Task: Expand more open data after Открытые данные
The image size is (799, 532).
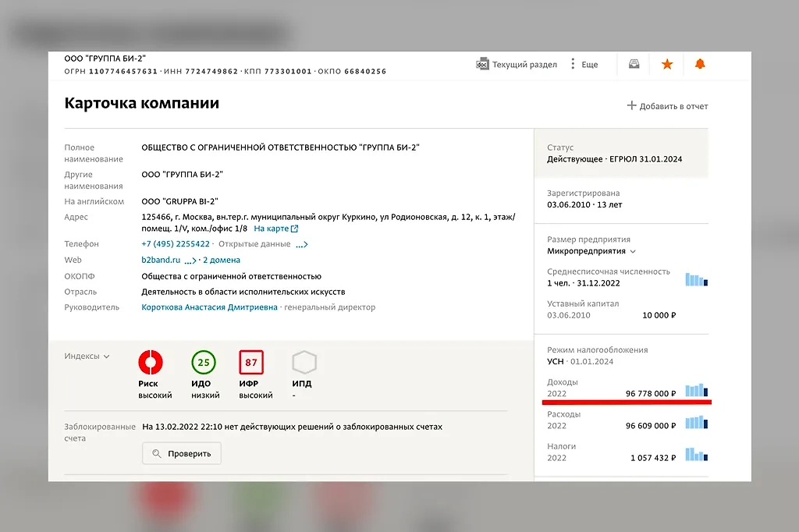Action: click(301, 245)
